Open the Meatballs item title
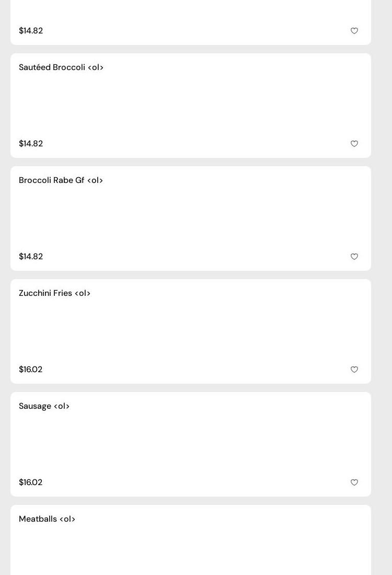Image resolution: width=392 pixels, height=575 pixels. [47, 519]
